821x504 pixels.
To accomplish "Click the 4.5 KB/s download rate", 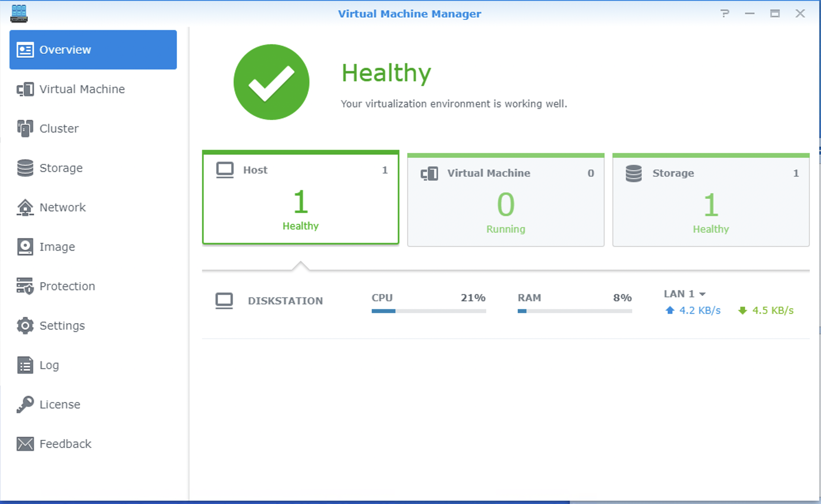I will tap(773, 310).
